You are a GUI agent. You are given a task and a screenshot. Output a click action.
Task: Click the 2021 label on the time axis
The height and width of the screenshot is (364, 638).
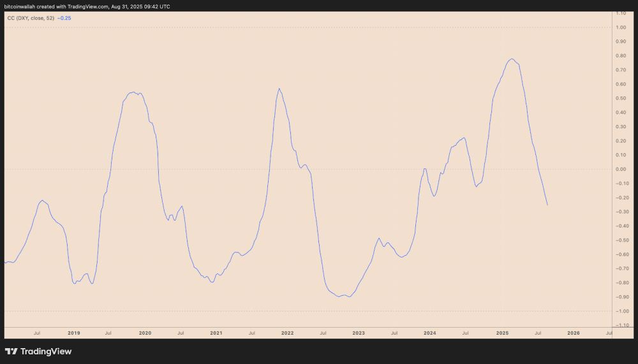[216, 333]
